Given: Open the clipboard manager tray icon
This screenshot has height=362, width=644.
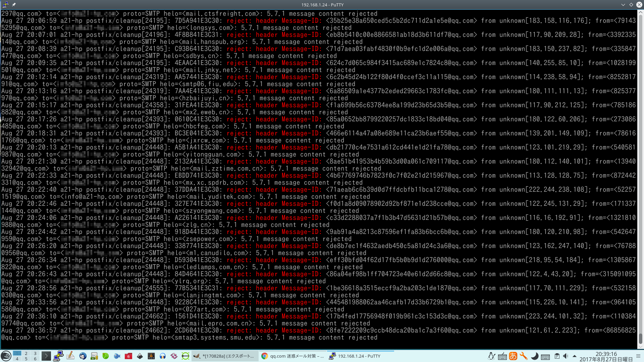Looking at the screenshot, I should (x=557, y=356).
